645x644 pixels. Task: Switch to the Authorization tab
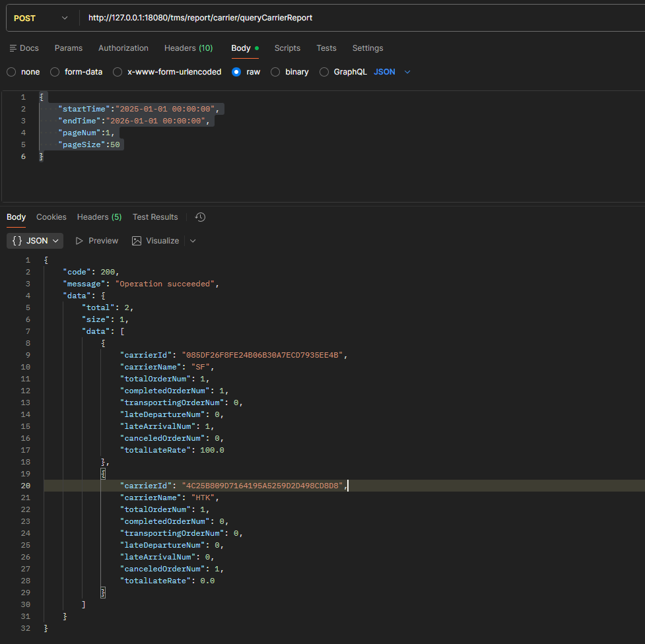(x=123, y=48)
